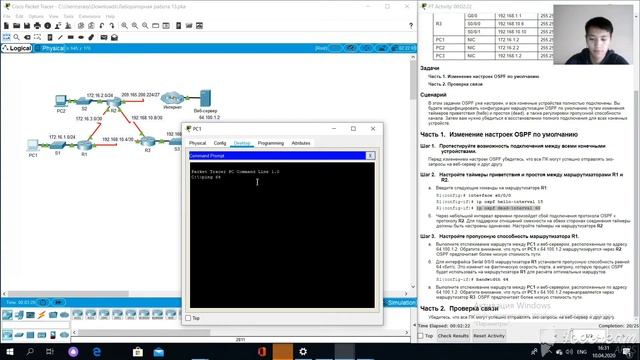Close the Command Prompt with X button
The image size is (640, 360).
click(x=370, y=156)
